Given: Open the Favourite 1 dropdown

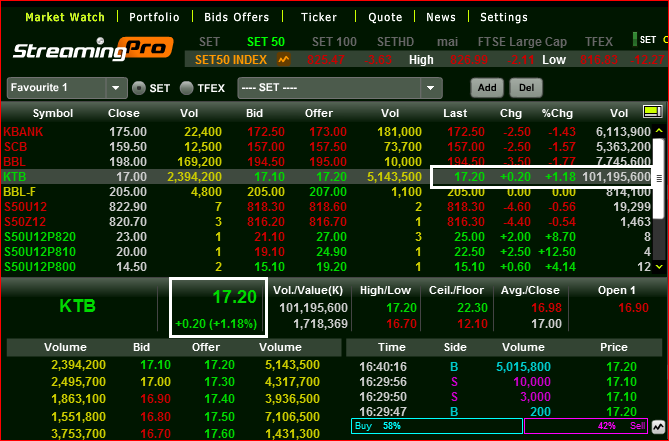Looking at the screenshot, I should (x=67, y=88).
